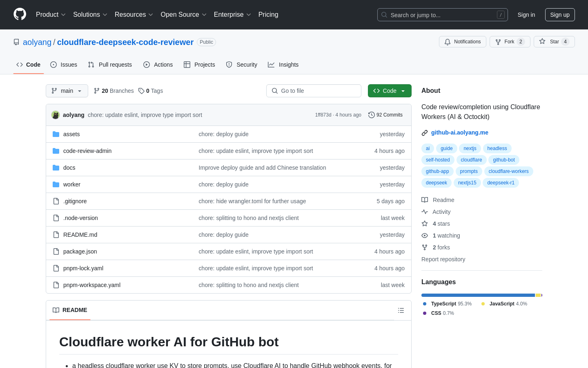The image size is (588, 368).
Task: Click the Sign up button
Action: [560, 15]
